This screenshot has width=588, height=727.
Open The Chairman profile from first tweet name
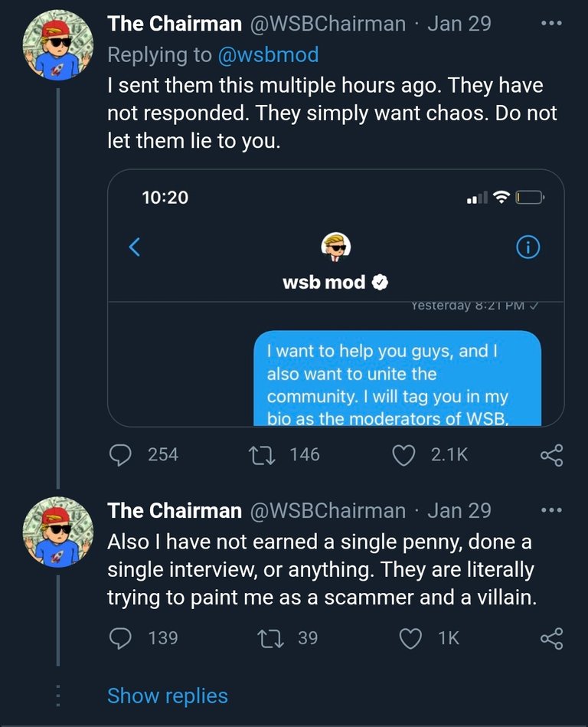[175, 24]
